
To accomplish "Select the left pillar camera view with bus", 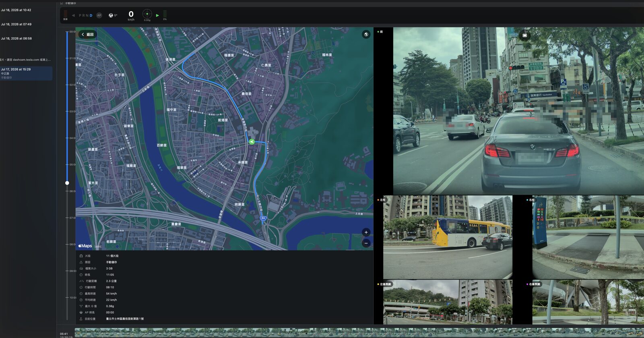I will (448, 237).
